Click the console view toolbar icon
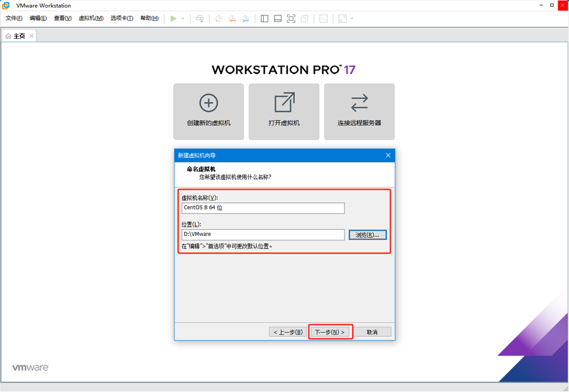The image size is (569, 392). pos(324,18)
